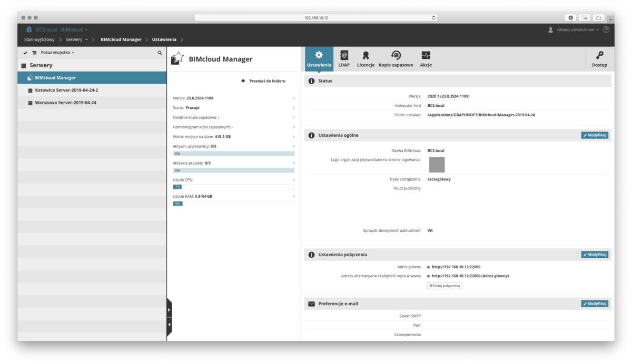Open the Pokaż wszystko filter dropdown
Screen dimensions: 632x364
coord(57,53)
